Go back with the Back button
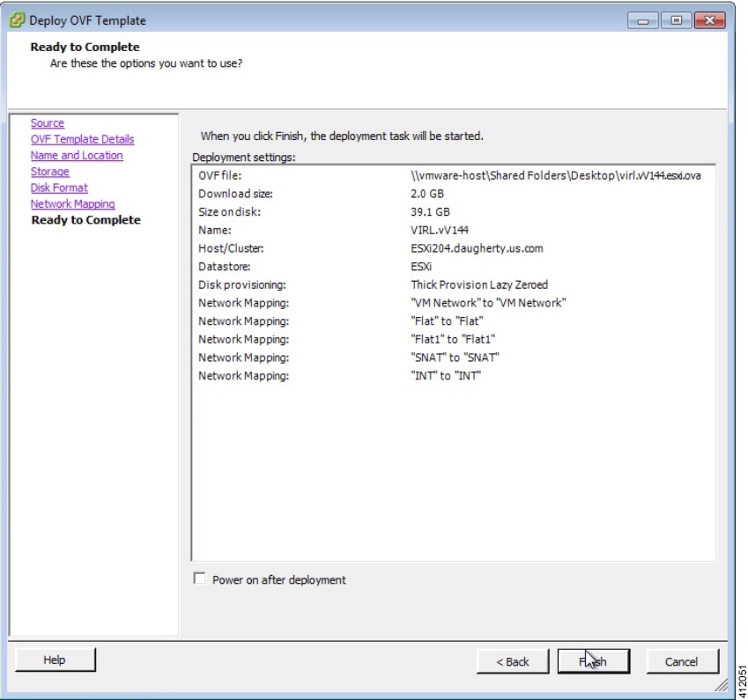 513,661
